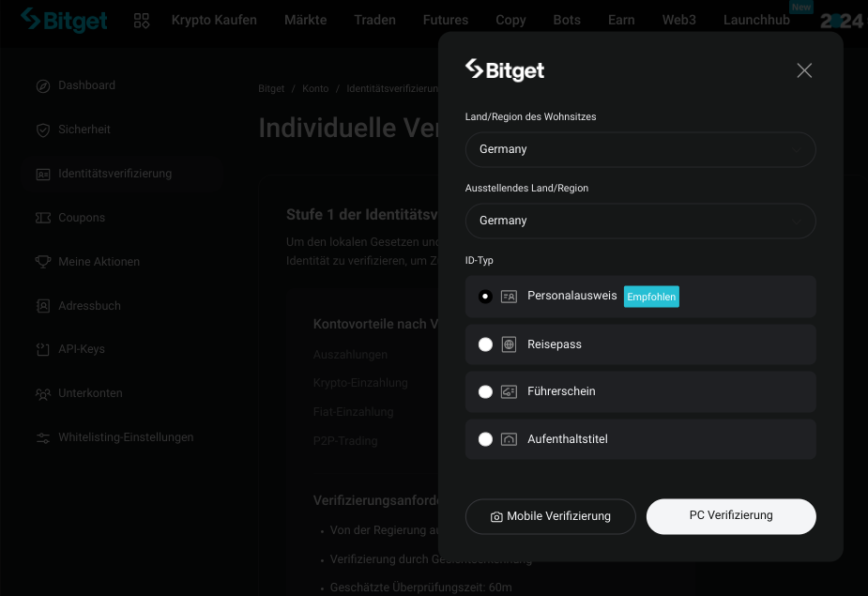
Task: Click the 2024 banner icon in the header
Action: click(842, 21)
